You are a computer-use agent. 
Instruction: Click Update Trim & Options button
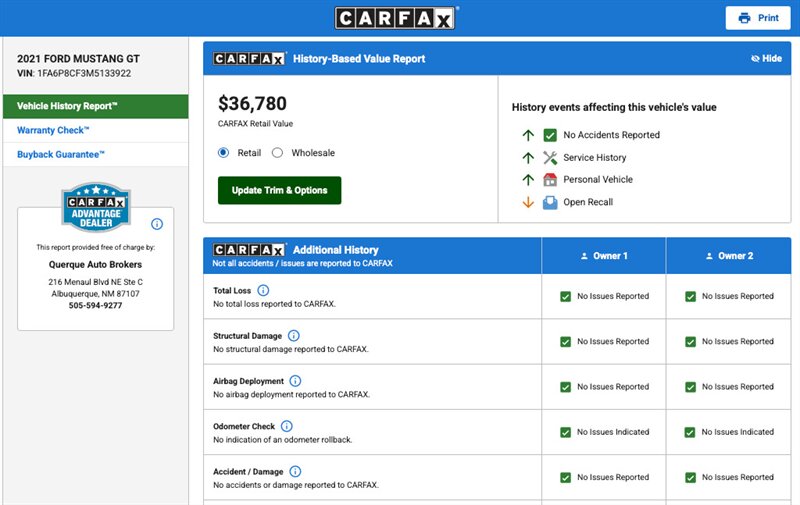pyautogui.click(x=279, y=190)
